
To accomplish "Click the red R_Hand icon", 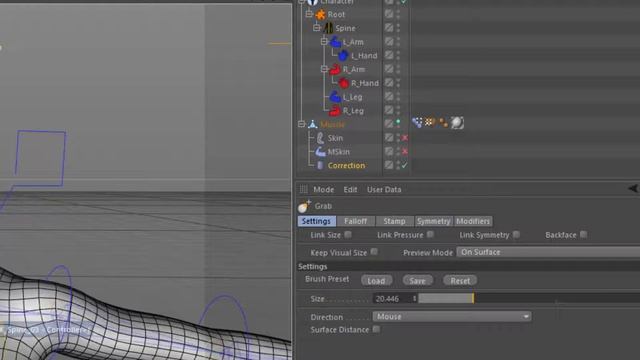I will pos(344,83).
